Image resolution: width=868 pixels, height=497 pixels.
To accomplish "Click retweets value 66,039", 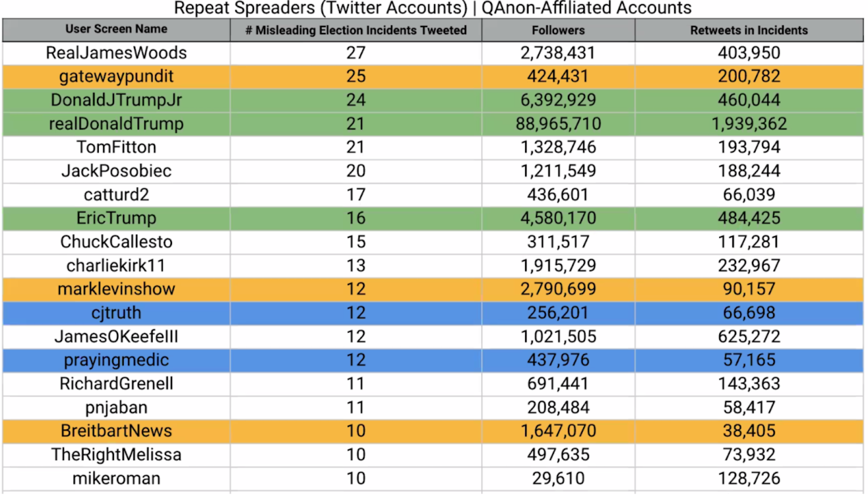I will click(x=749, y=195).
